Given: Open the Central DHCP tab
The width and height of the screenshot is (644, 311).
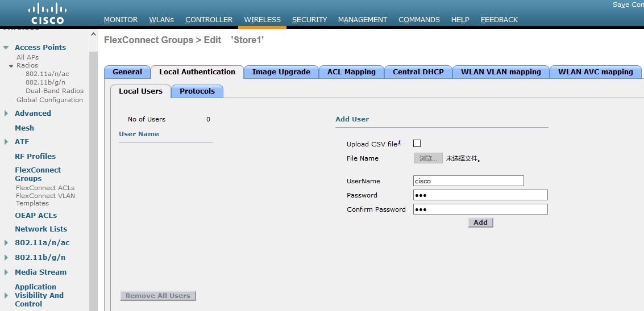Looking at the screenshot, I should (x=418, y=72).
